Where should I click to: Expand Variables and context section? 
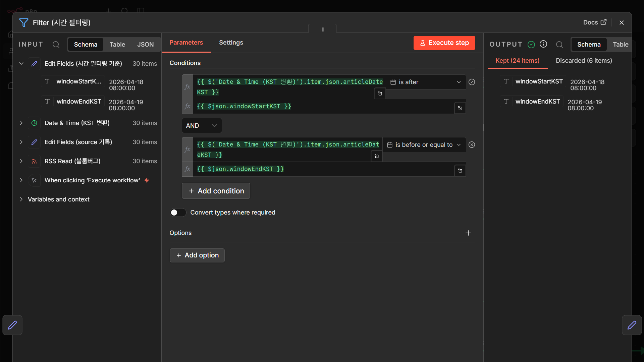21,199
